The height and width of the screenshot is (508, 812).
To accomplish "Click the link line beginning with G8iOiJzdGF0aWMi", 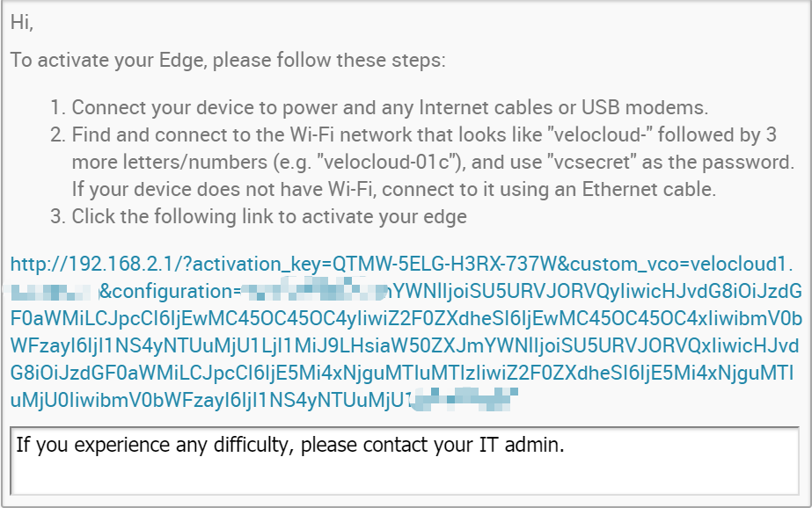I will tap(402, 373).
